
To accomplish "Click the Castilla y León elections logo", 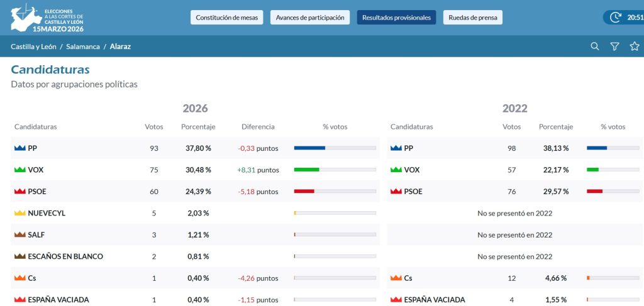I will 47,19.
